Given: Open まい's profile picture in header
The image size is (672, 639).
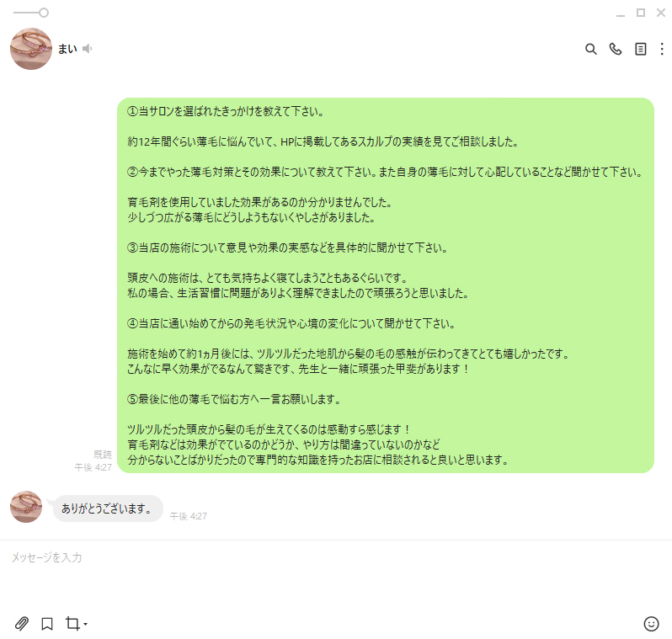Looking at the screenshot, I should (x=31, y=49).
